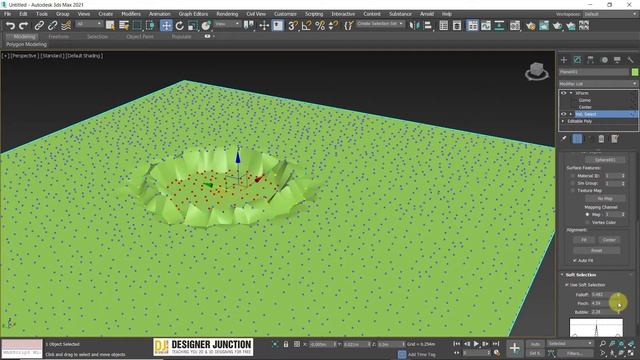
Task: Click the Mirror tool icon
Action: [x=414, y=26]
